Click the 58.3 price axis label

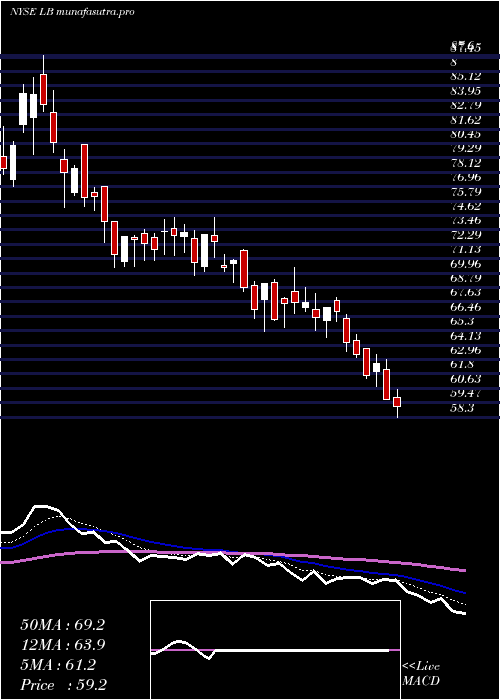(462, 408)
